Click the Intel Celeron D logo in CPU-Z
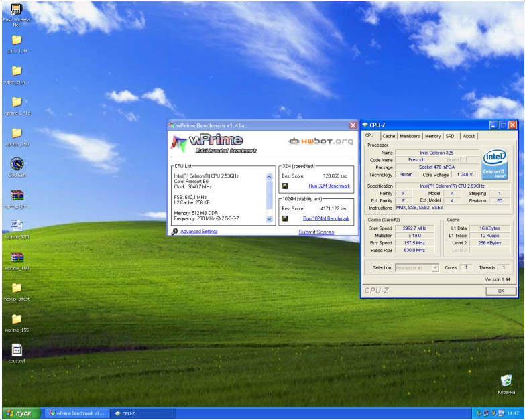 point(495,165)
